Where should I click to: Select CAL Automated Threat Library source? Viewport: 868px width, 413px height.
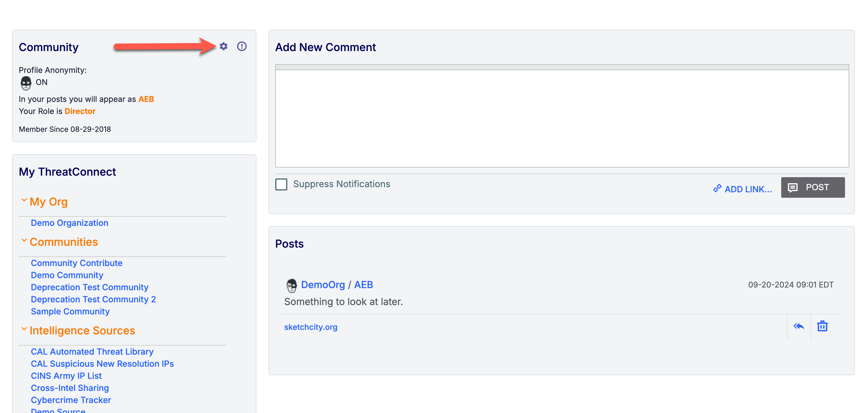tap(92, 351)
